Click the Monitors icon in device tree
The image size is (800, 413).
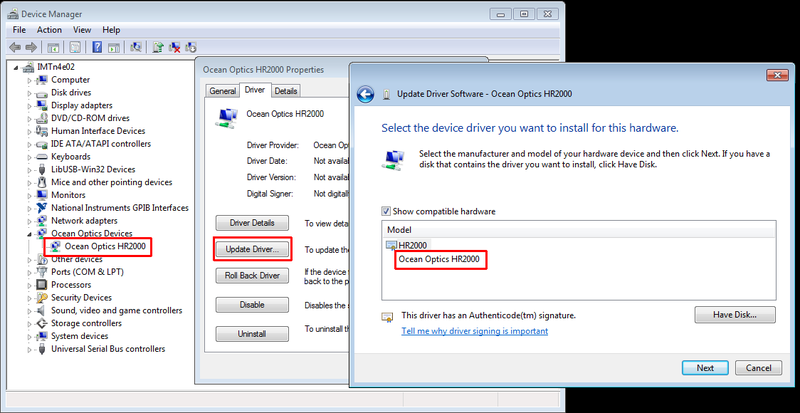(x=42, y=195)
